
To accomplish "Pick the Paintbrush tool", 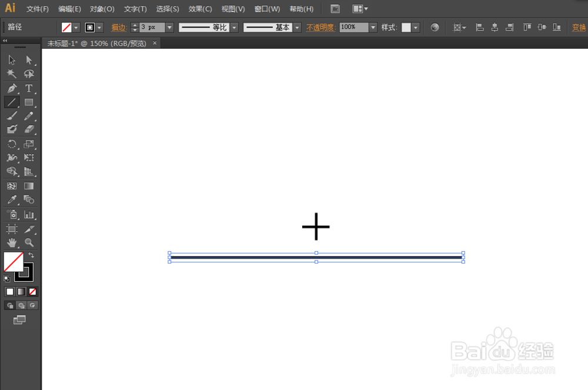I will click(x=11, y=116).
